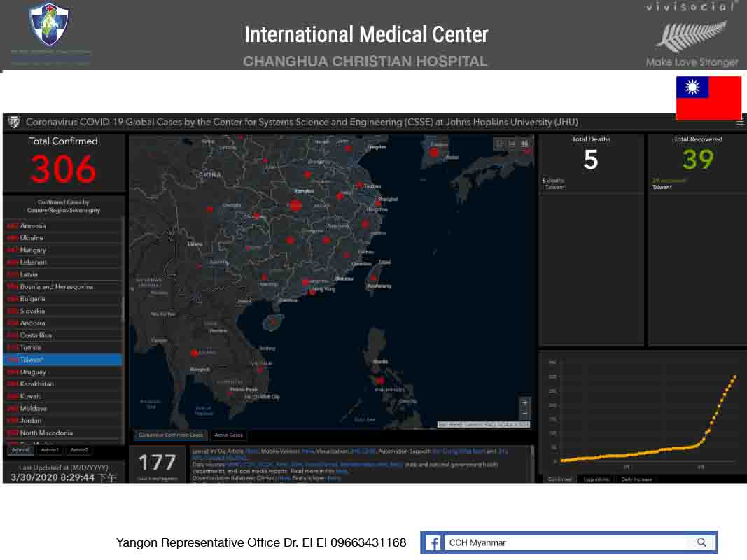
Task: Click the red marker over Thailand
Action: tap(194, 353)
